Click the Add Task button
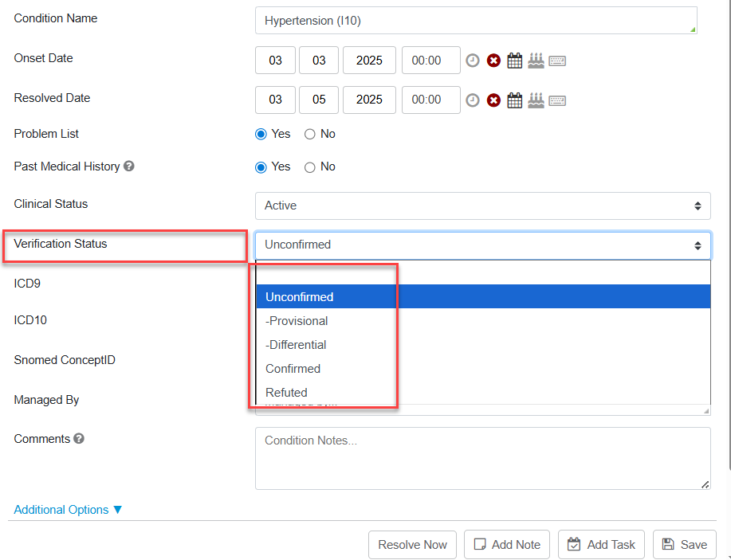731x560 pixels. pos(601,545)
